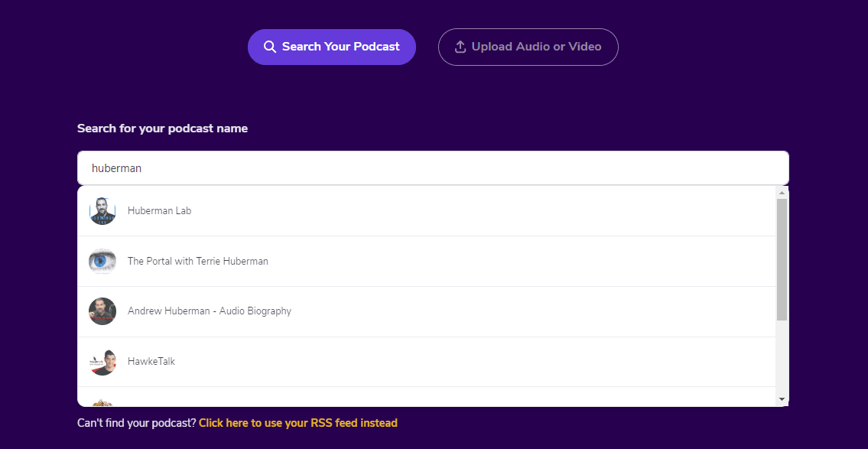Click the scrollbar up arrow
Screen dimensions: 868x449
tap(782, 193)
